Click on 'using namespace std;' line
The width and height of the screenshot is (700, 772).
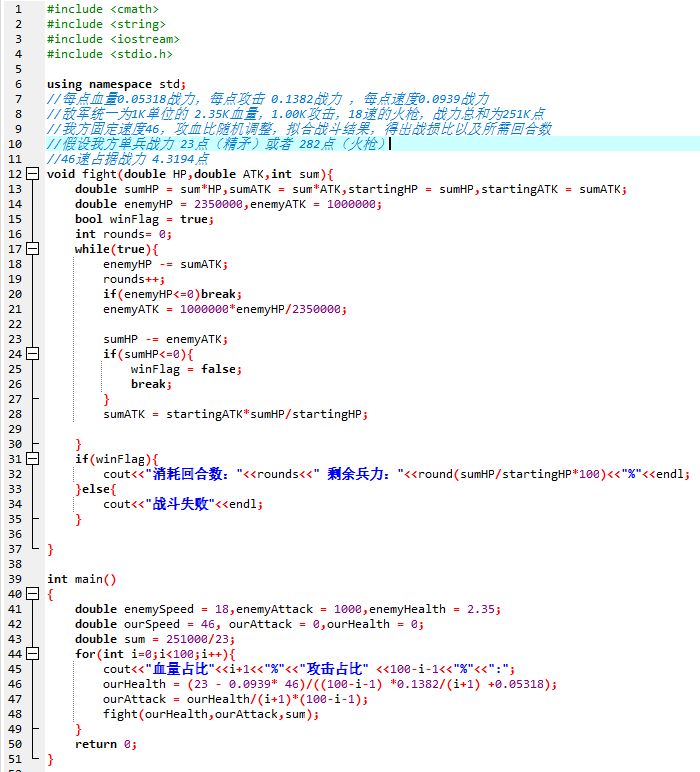[x=116, y=84]
